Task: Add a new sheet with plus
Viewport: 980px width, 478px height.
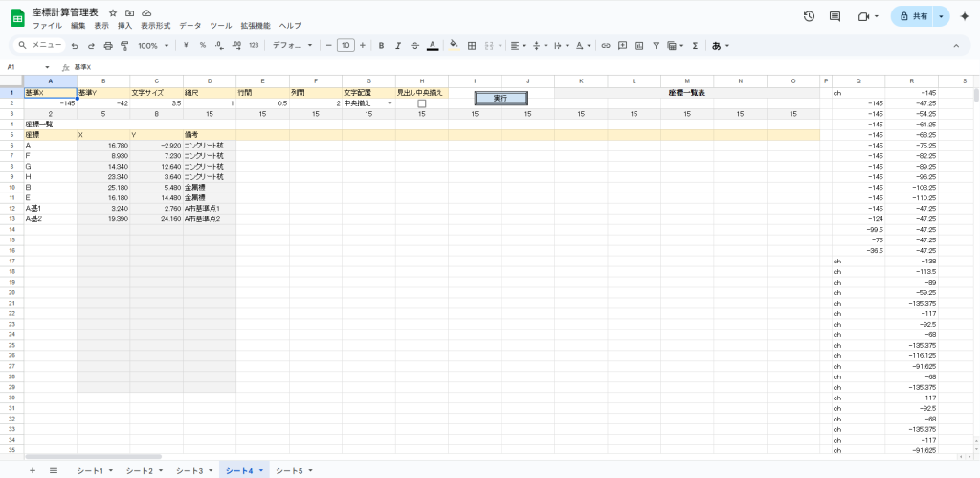Action: click(33, 470)
